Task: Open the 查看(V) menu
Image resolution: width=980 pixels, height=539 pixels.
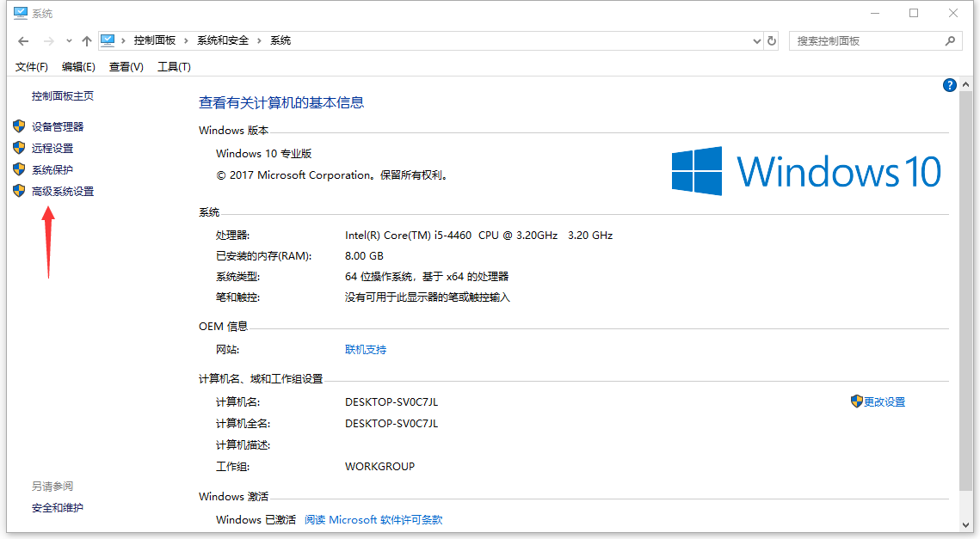Action: 126,67
